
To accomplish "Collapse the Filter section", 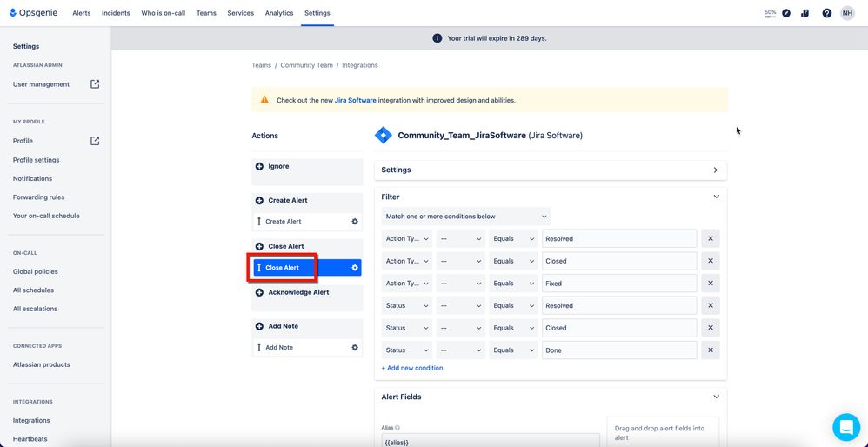I will 716,197.
